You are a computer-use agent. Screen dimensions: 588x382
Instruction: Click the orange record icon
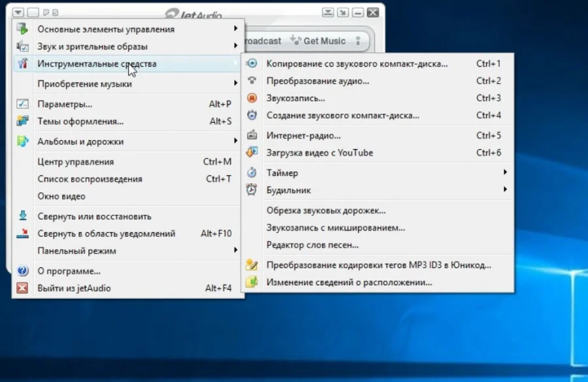[x=252, y=98]
